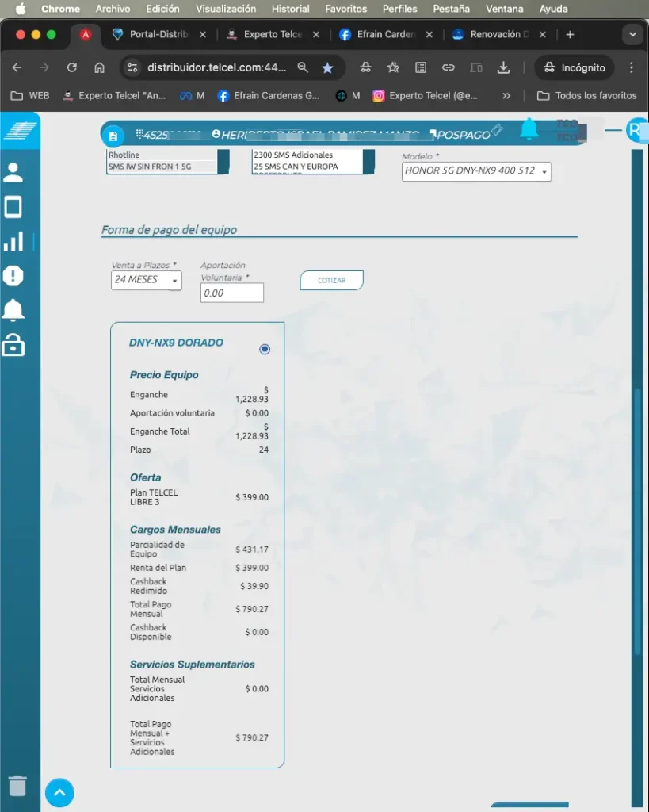Open the Experto Telcel "An..." bookmark
649x812 pixels.
tap(114, 95)
